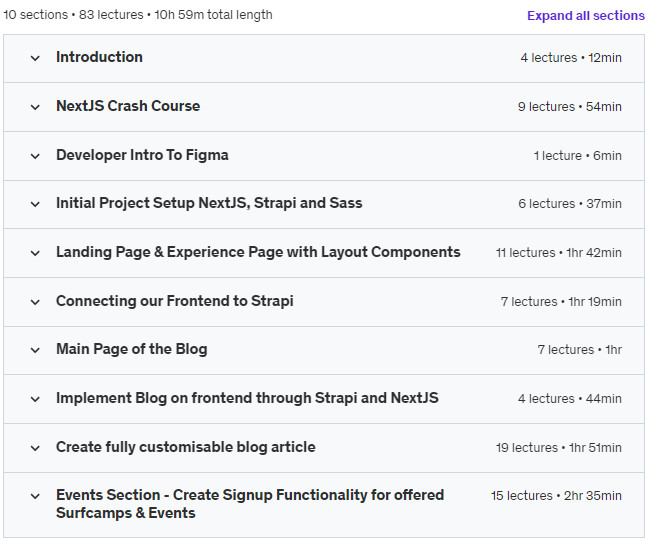Click the 4 lectures • 12min label
Image resolution: width=650 pixels, height=539 pixels.
[x=571, y=58]
